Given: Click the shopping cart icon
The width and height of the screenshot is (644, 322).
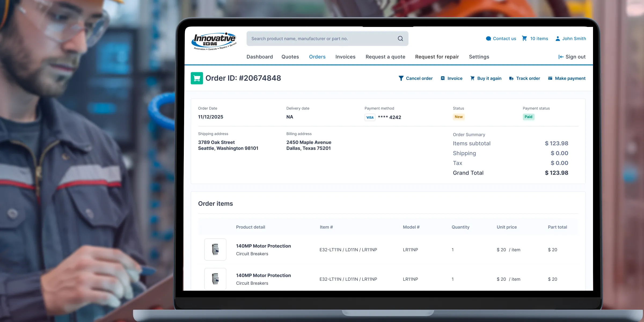Looking at the screenshot, I should tap(524, 38).
